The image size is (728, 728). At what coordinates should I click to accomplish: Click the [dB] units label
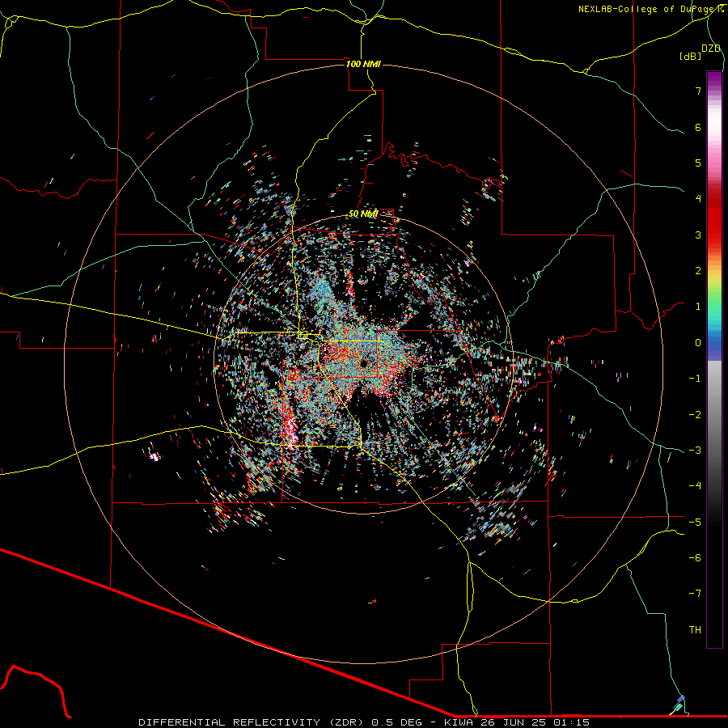[x=691, y=56]
